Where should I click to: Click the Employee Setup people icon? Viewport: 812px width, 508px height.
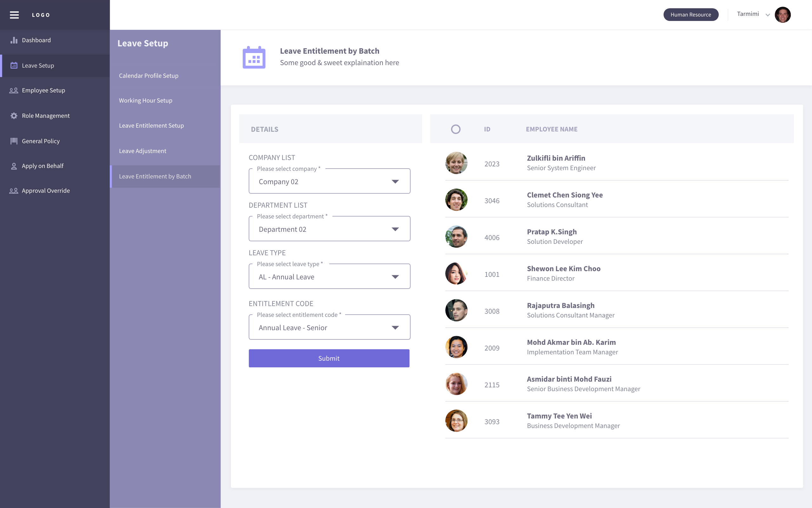[14, 90]
